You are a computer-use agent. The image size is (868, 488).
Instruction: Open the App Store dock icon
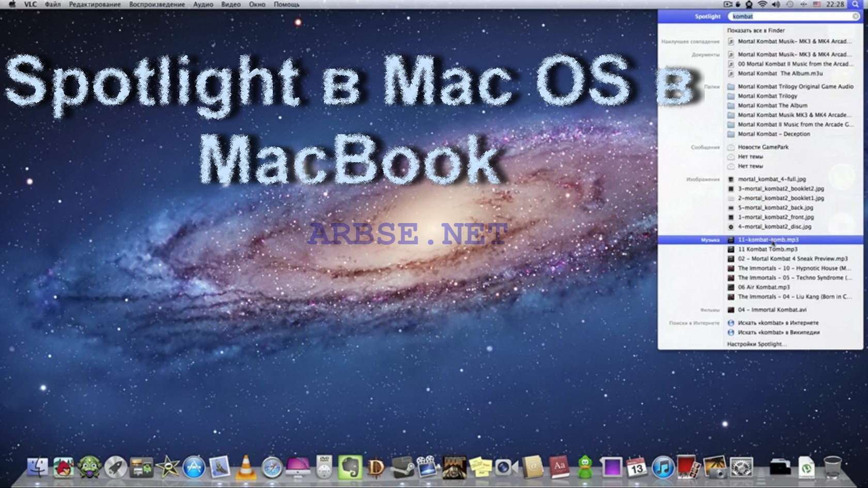[194, 467]
